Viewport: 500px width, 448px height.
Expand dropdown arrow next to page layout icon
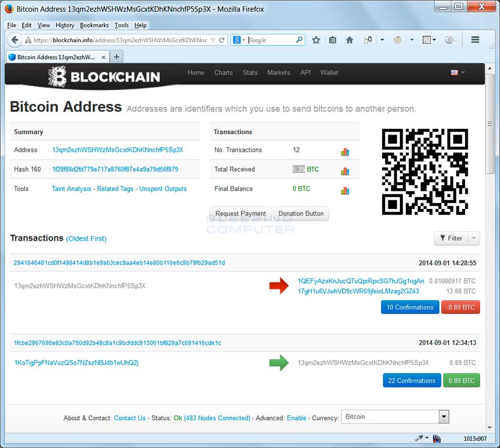tap(382, 40)
